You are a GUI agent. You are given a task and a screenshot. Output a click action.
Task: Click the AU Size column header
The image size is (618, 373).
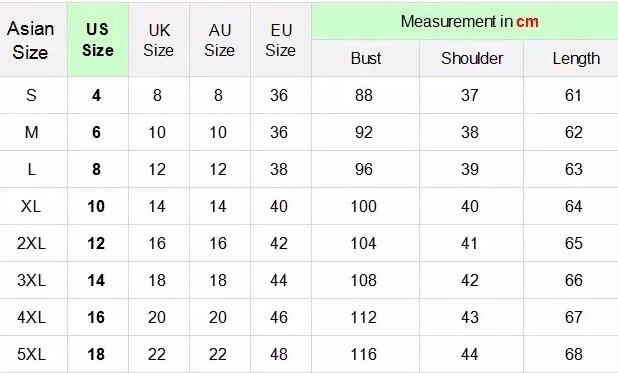pyautogui.click(x=220, y=39)
